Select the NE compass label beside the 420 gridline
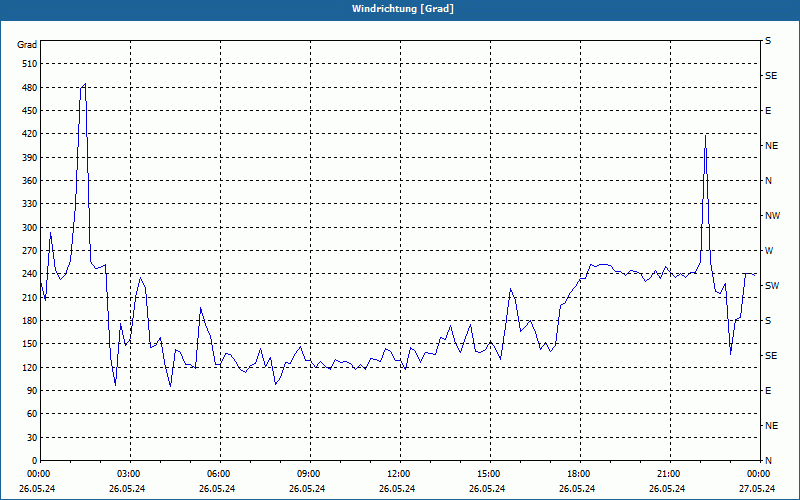Viewport: 800px width, 500px height. [x=771, y=146]
